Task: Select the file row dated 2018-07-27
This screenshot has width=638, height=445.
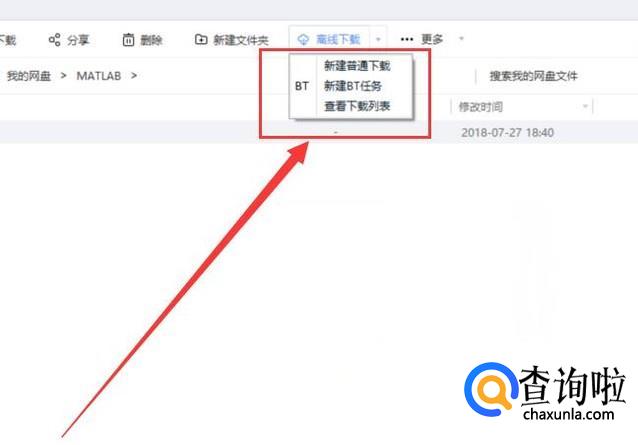Action: 319,132
